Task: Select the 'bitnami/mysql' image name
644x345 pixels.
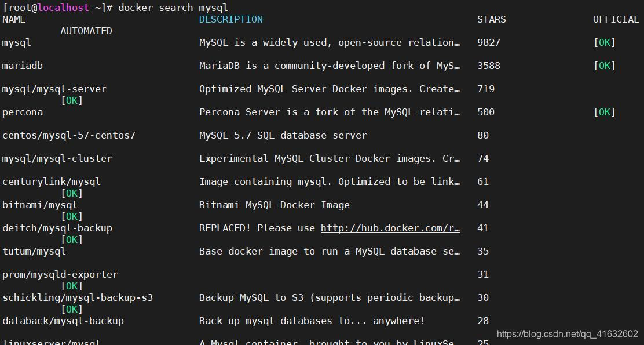Action: pyautogui.click(x=40, y=205)
